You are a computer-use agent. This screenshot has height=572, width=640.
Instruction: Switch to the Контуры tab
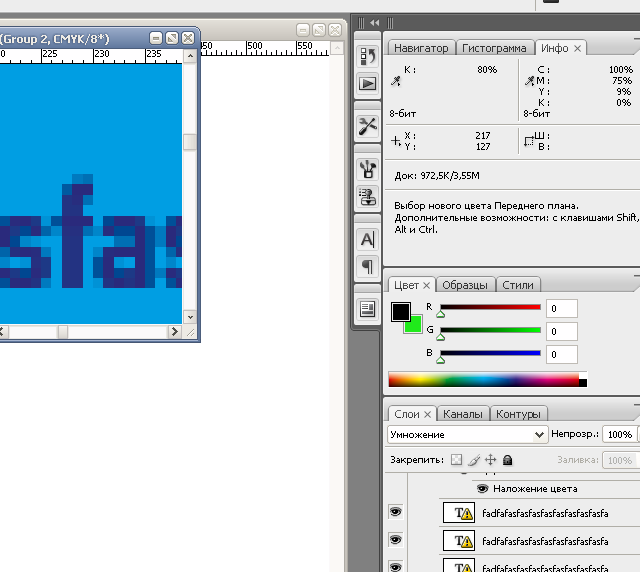(x=518, y=414)
